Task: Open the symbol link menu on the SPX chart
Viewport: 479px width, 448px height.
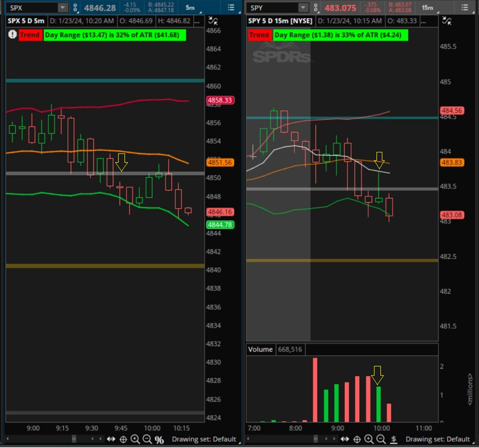Action: (75, 7)
